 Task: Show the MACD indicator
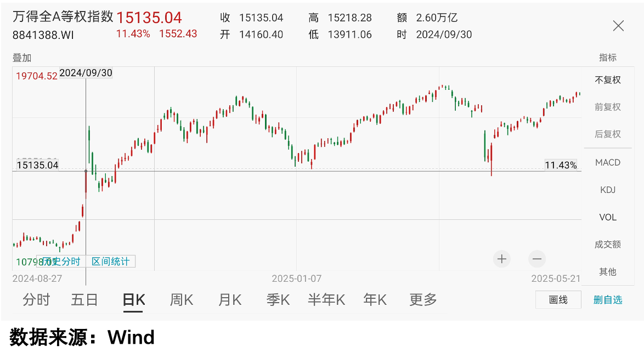point(608,163)
